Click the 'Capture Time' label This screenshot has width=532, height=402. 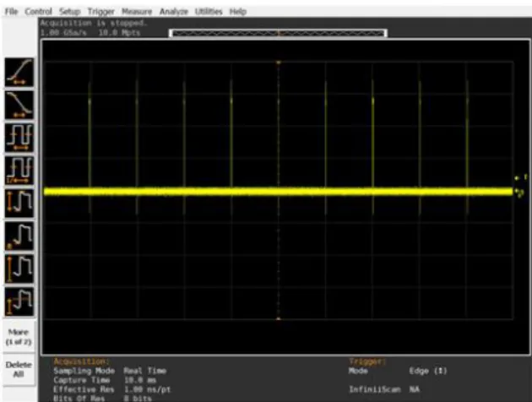(x=81, y=380)
